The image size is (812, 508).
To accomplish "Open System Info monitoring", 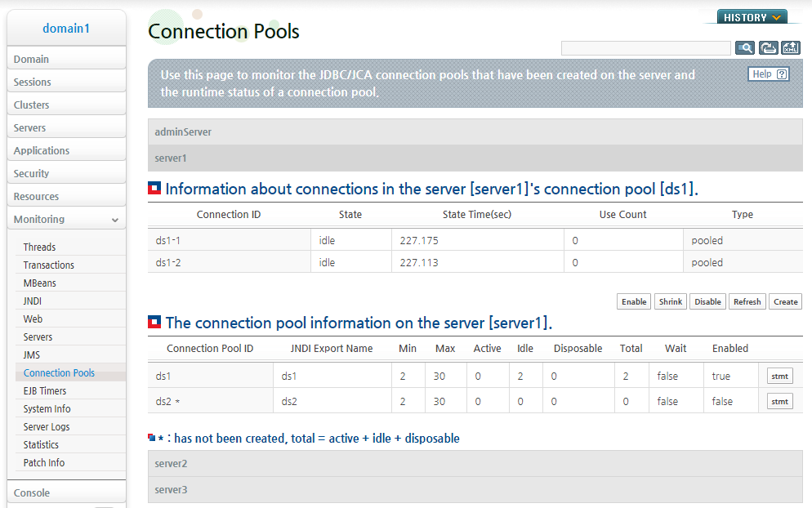I will pos(47,408).
